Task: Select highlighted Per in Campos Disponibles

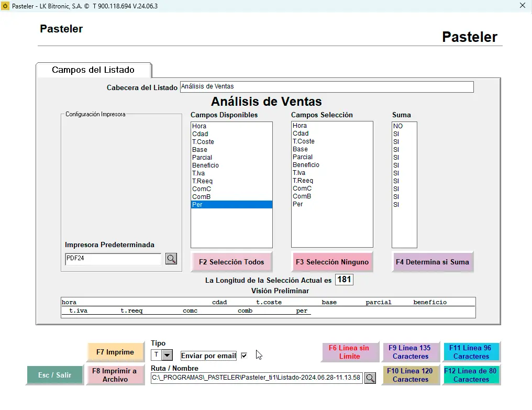Action: coord(231,204)
